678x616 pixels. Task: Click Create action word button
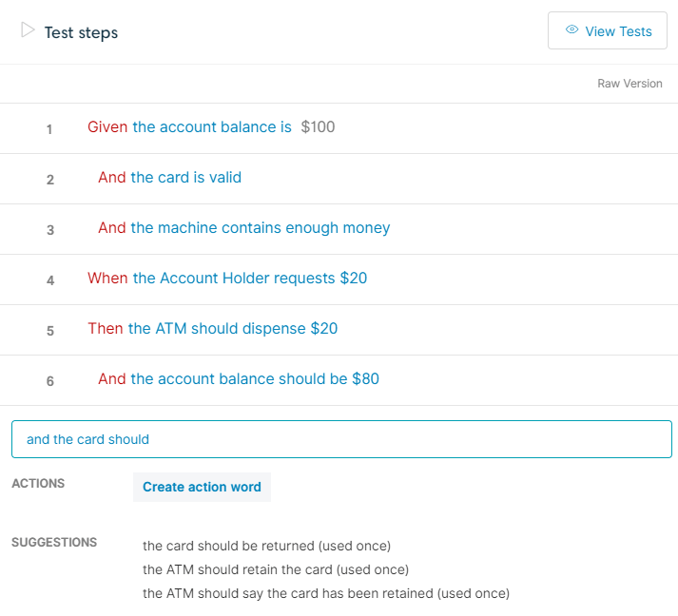click(202, 487)
